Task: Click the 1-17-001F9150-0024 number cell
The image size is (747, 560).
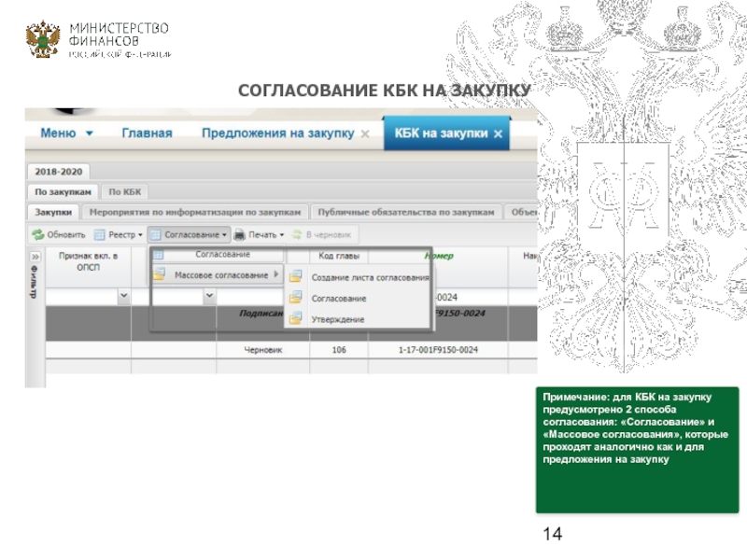Action: tap(438, 350)
